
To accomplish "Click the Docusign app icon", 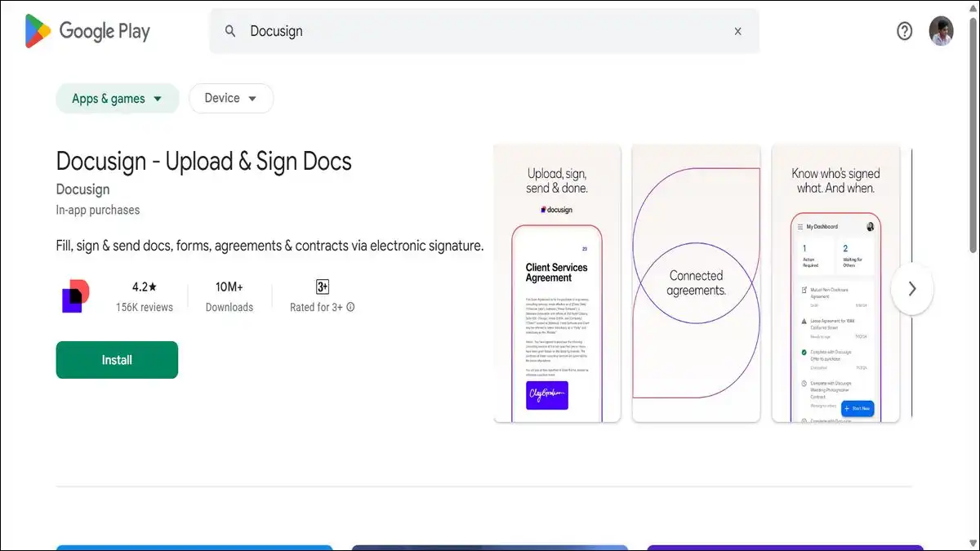I will pyautogui.click(x=76, y=296).
